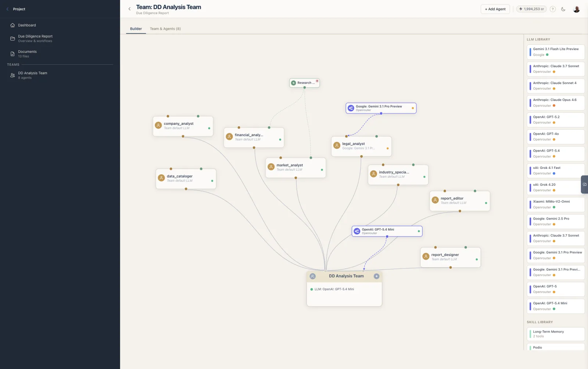
Task: Go back with the Project chevron
Action: click(x=7, y=9)
